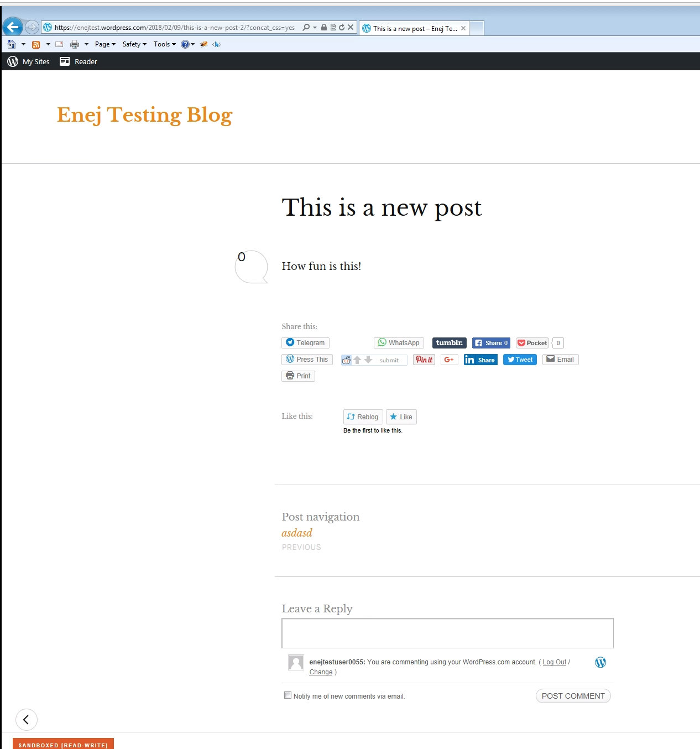The height and width of the screenshot is (749, 700).
Task: Click the browser forward arrow button
Action: click(32, 27)
